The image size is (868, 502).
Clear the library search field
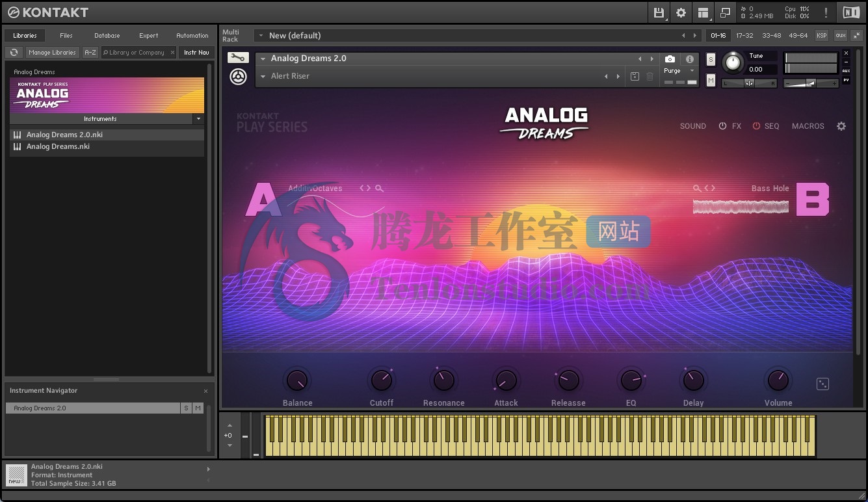pyautogui.click(x=172, y=53)
